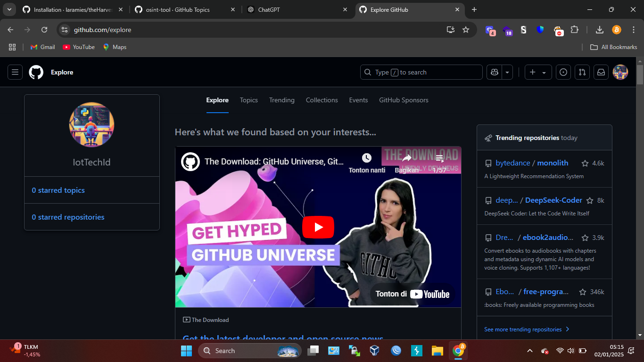Star the ebook2audio repository
Viewport: 644px width, 362px height.
click(x=585, y=238)
